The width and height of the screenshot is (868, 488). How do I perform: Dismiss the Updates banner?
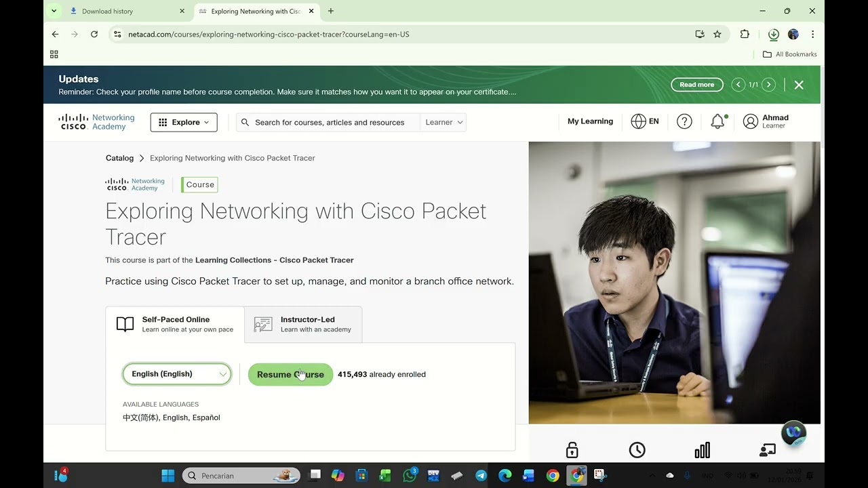click(x=799, y=85)
